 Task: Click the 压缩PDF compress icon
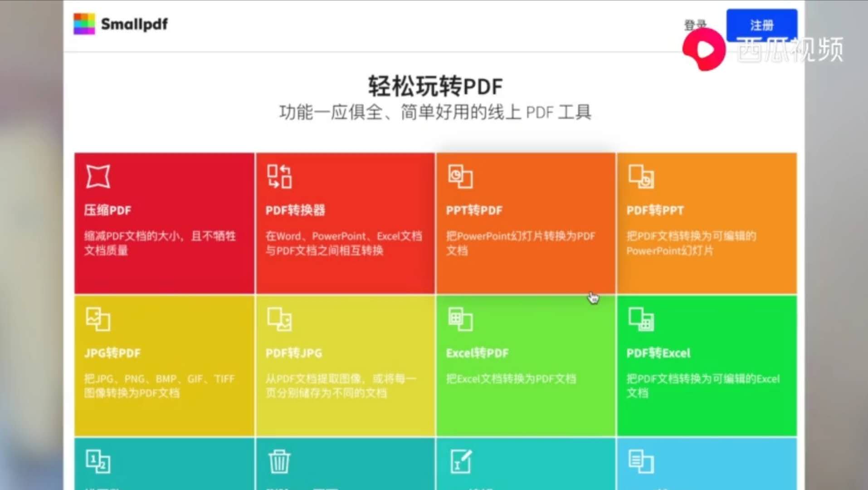click(98, 176)
